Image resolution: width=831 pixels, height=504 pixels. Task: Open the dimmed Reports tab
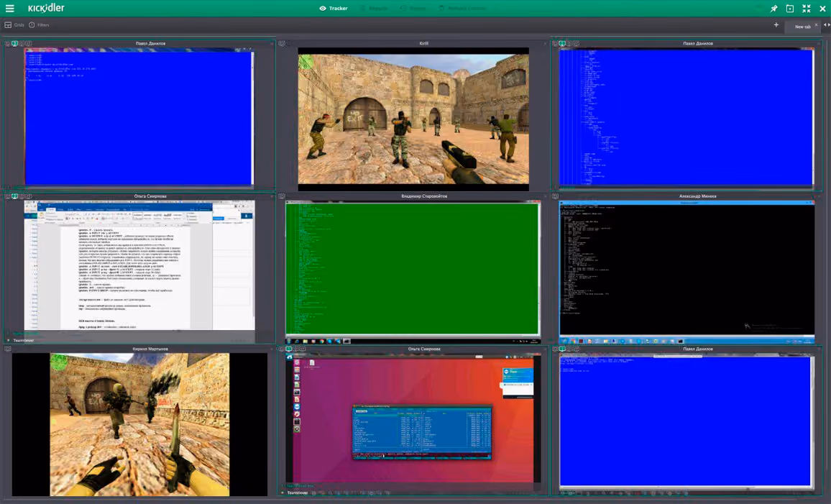point(374,9)
